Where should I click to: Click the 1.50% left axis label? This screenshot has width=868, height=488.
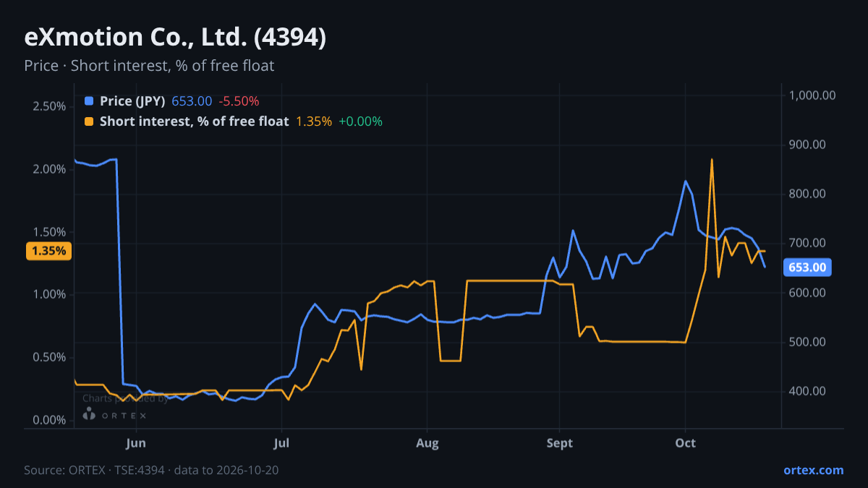point(49,232)
